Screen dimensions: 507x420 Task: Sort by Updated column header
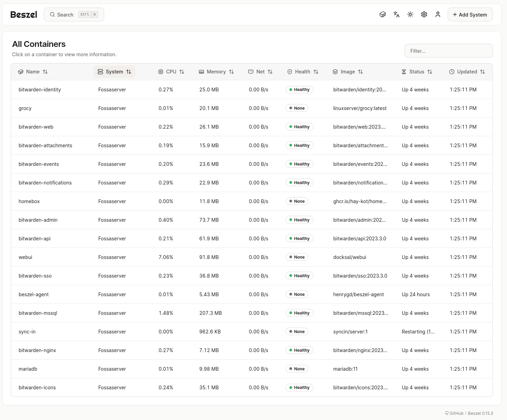(467, 72)
